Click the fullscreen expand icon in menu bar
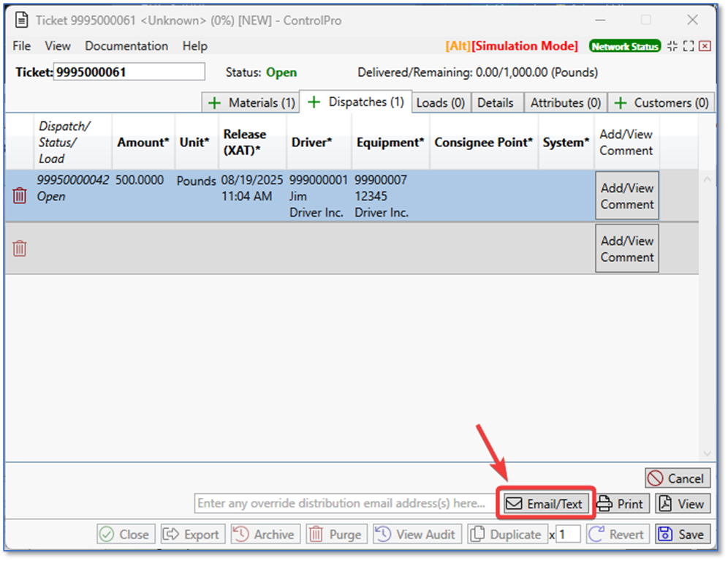This screenshot has height=561, width=728. 689,46
